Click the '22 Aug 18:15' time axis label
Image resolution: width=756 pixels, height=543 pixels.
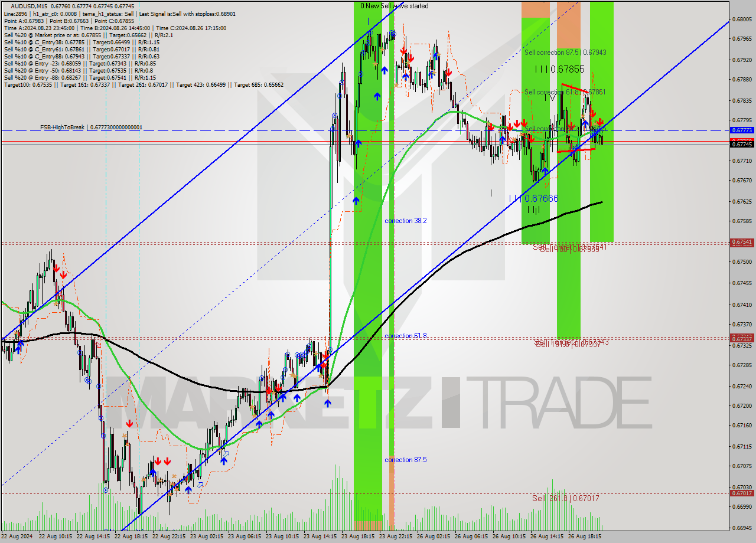(131, 537)
